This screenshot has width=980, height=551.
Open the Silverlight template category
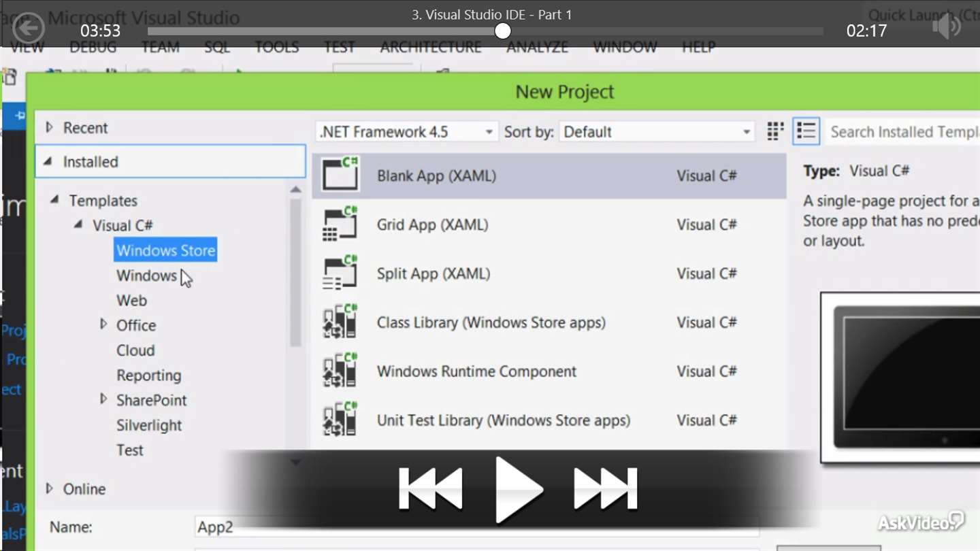(149, 425)
